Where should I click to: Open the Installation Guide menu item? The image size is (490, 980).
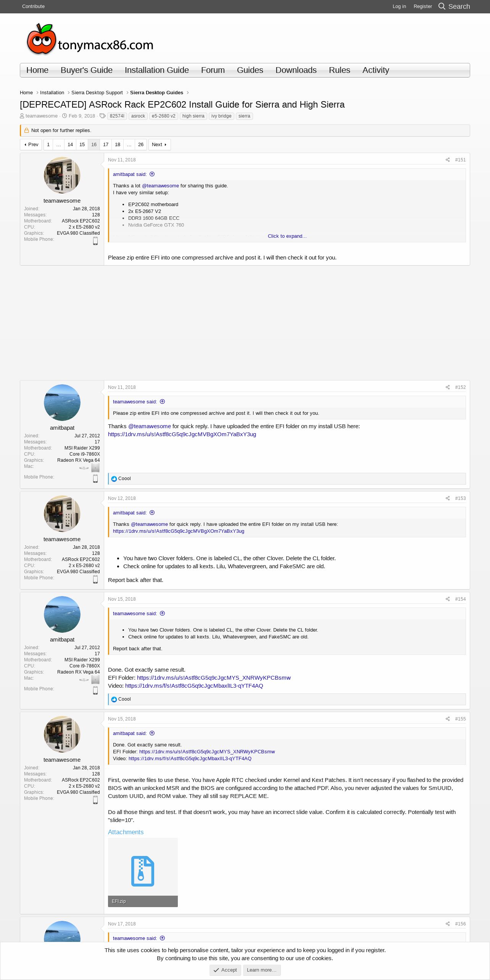pyautogui.click(x=157, y=70)
